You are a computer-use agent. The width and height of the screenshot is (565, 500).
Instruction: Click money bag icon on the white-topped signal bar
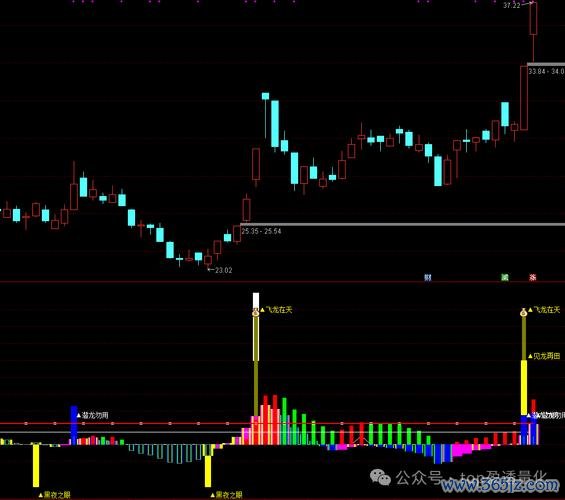(255, 312)
